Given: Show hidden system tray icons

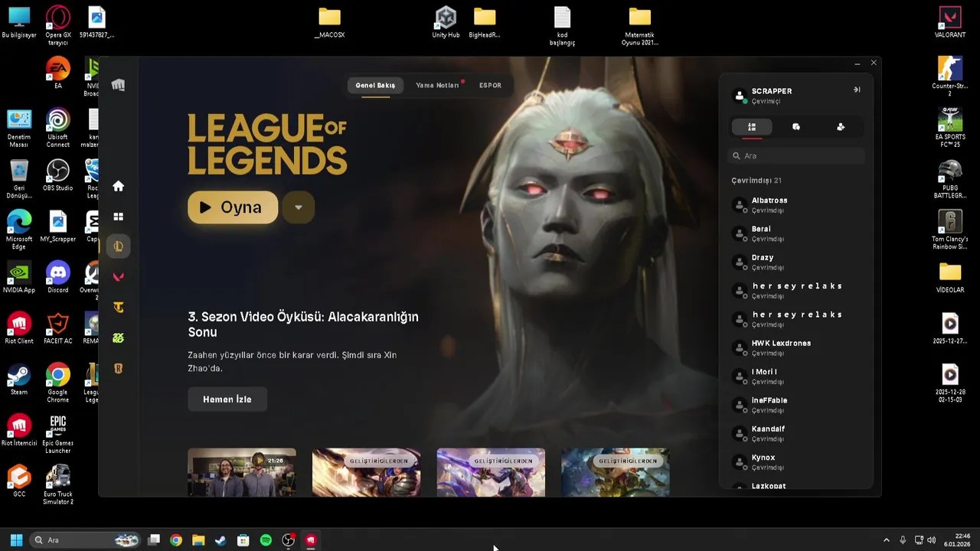Looking at the screenshot, I should (887, 540).
